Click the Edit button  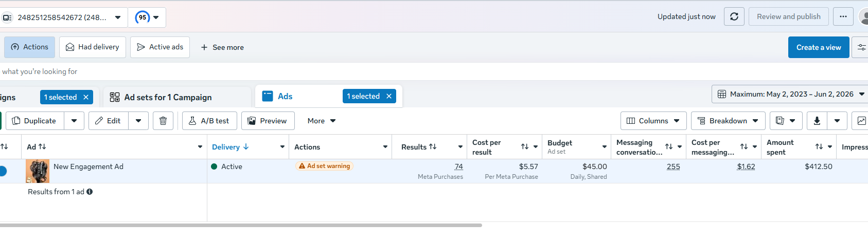109,121
